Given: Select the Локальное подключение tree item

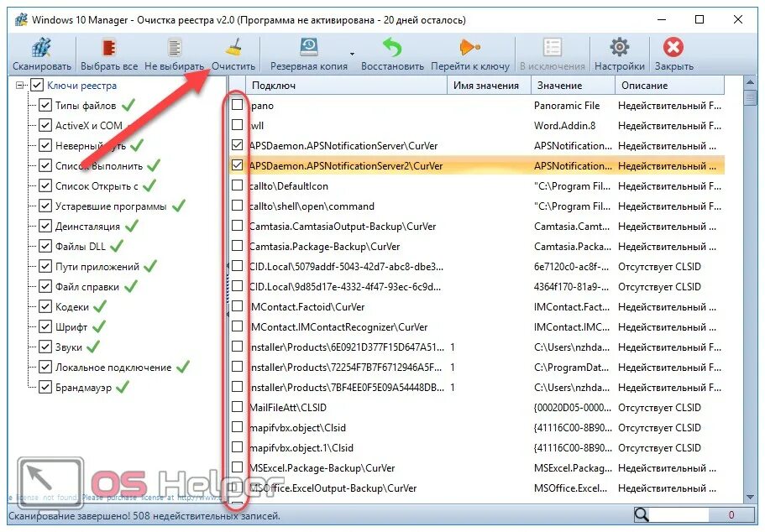Looking at the screenshot, I should click(113, 368).
